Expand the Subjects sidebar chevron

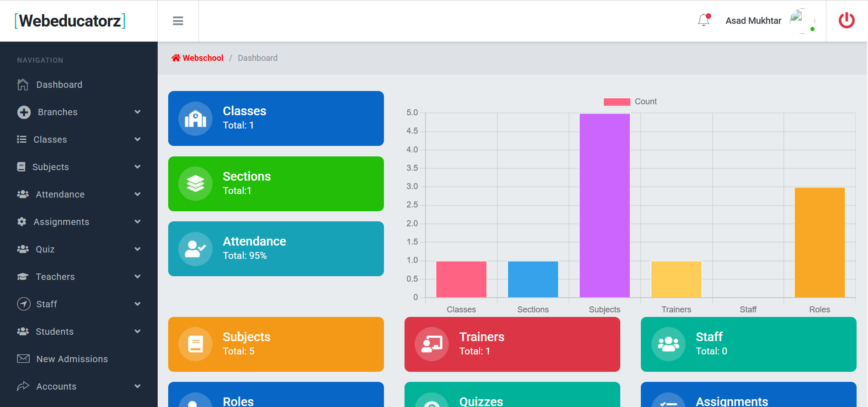click(x=138, y=167)
